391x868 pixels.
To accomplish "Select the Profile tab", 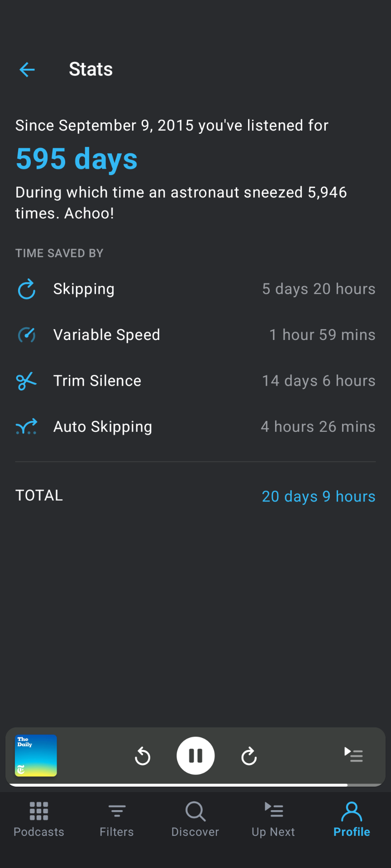I will (352, 819).
